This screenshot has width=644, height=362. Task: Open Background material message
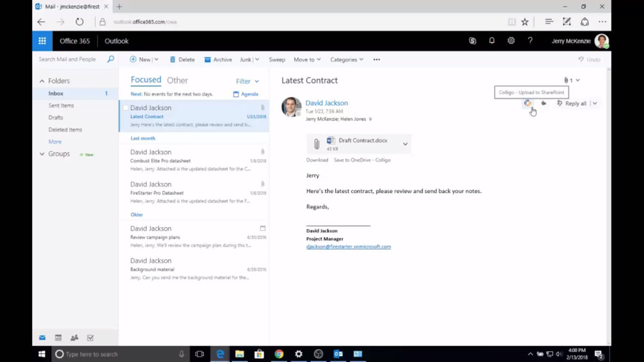194,269
